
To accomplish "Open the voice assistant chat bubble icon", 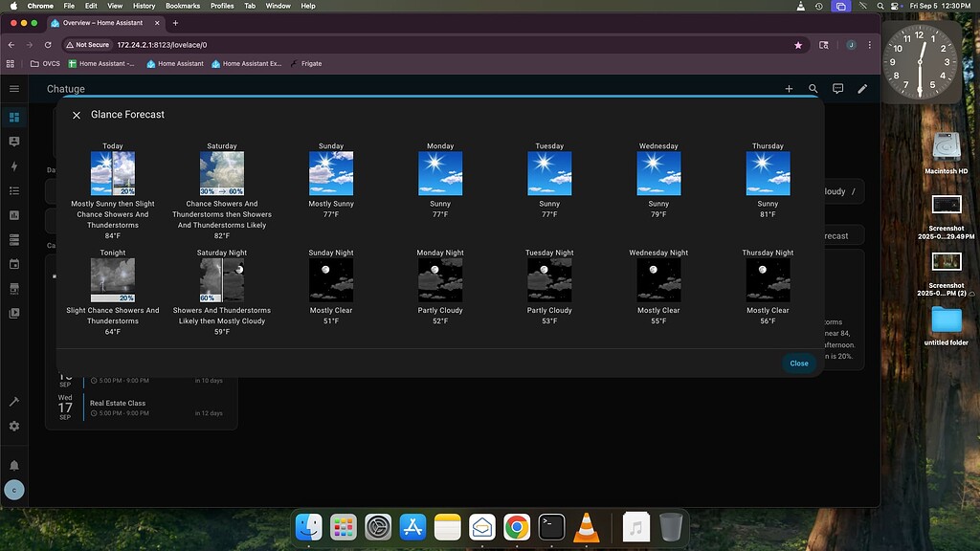I will tap(837, 88).
